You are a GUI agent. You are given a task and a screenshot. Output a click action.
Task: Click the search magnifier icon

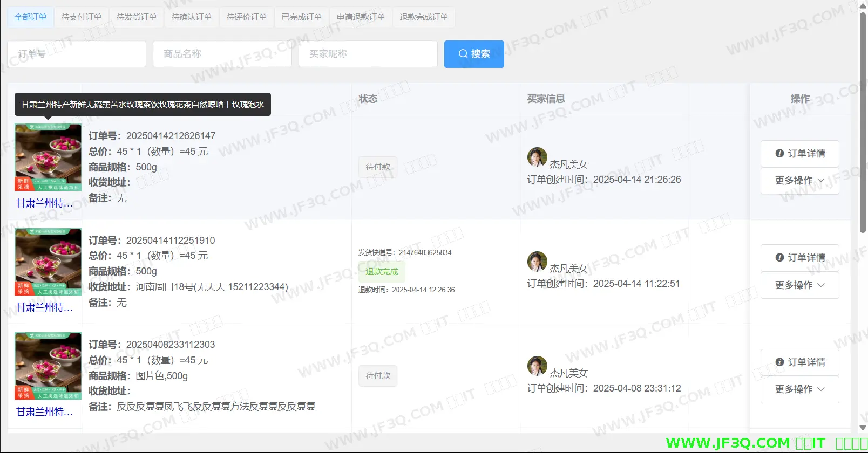(x=463, y=54)
